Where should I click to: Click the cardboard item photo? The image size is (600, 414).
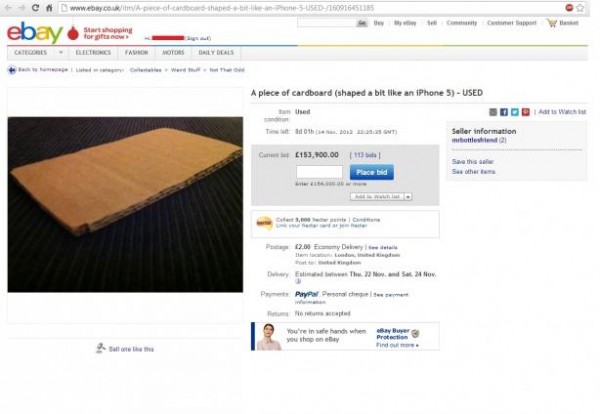point(125,205)
